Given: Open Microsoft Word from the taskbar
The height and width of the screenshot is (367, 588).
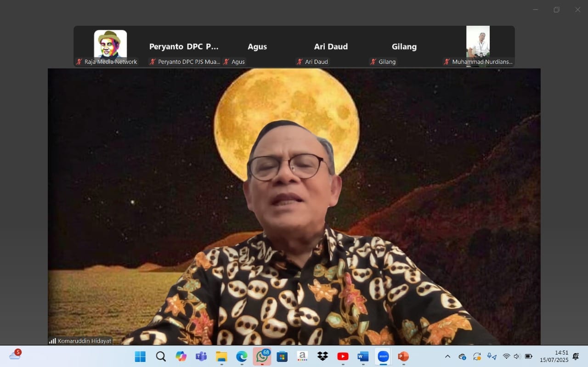Looking at the screenshot, I should [362, 356].
